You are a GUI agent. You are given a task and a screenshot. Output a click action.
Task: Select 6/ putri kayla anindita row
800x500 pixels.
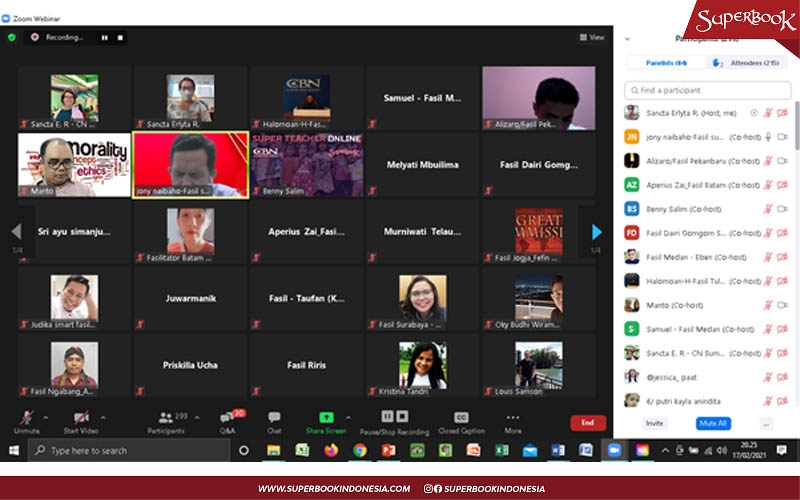[707, 401]
